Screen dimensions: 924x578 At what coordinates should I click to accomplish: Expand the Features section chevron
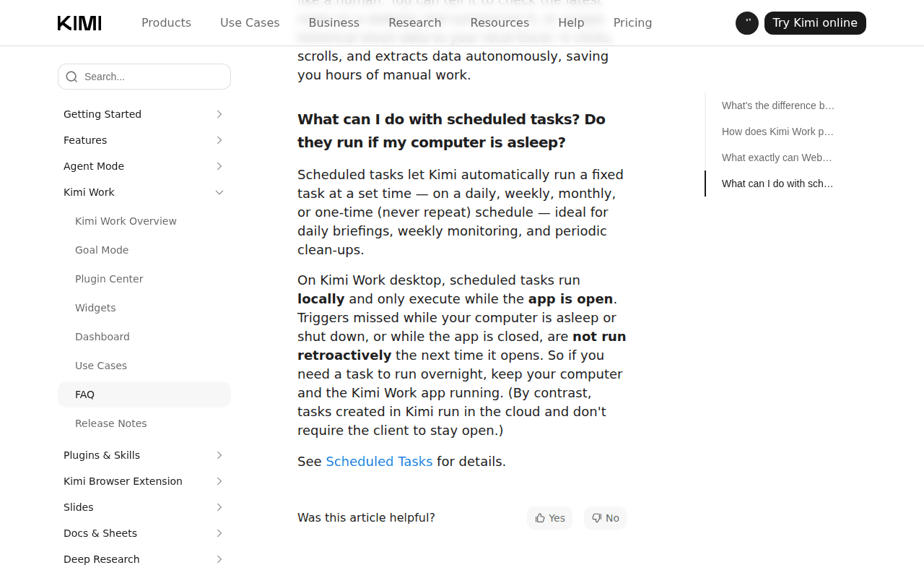(219, 140)
